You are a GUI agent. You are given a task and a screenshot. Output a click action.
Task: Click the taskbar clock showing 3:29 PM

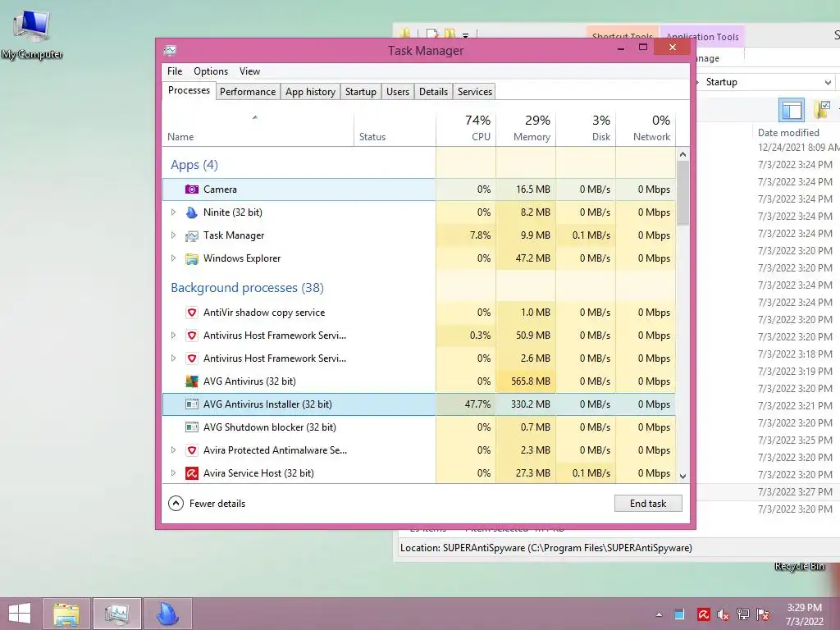point(804,614)
